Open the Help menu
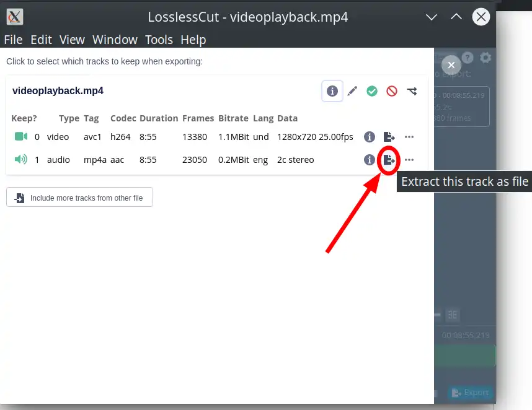The image size is (532, 410). click(193, 40)
